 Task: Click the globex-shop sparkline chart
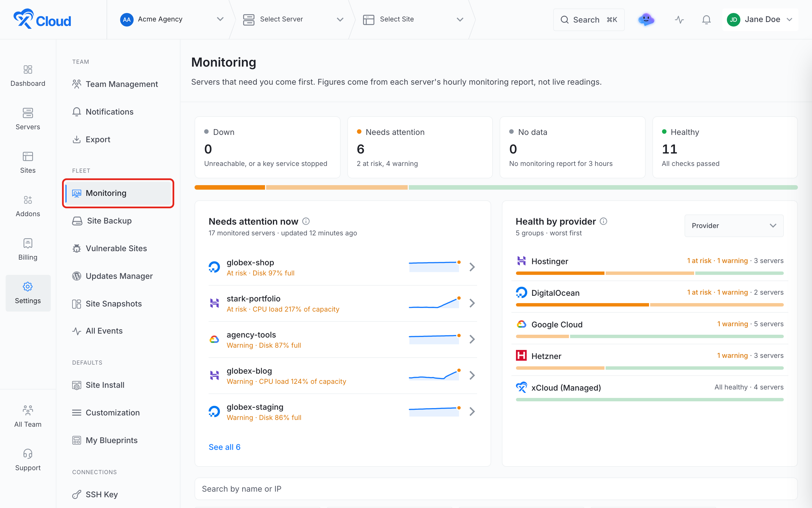coord(434,266)
